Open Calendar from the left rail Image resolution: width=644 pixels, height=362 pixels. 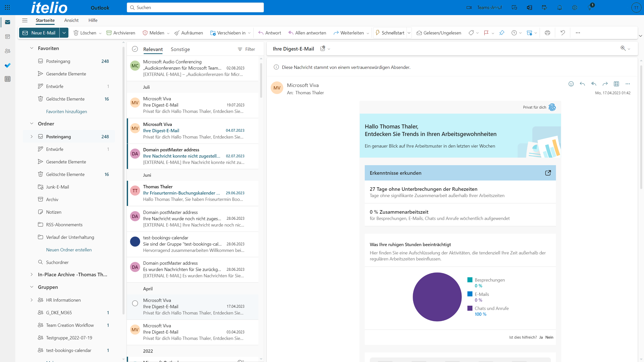(8, 37)
